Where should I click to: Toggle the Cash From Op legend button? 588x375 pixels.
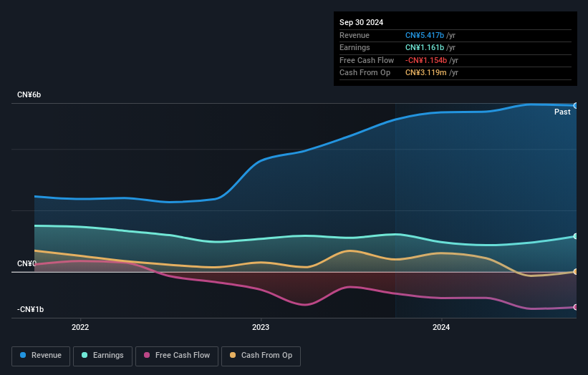(x=261, y=356)
